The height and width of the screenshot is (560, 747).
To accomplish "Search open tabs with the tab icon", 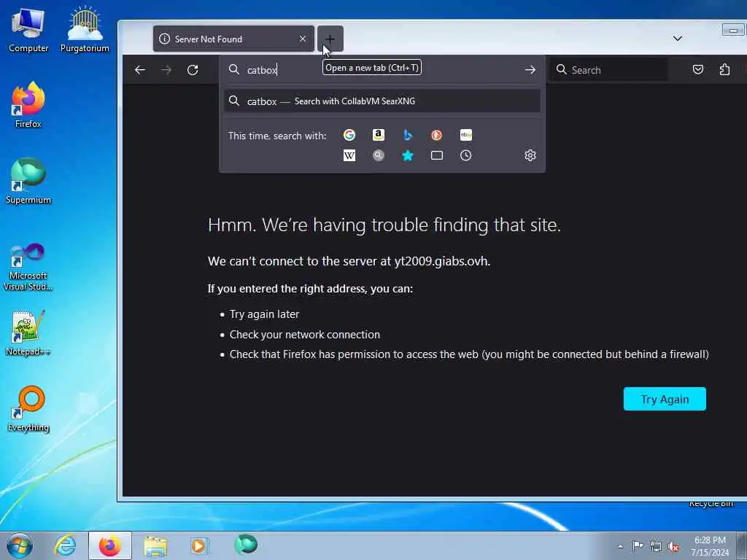I will coord(436,155).
